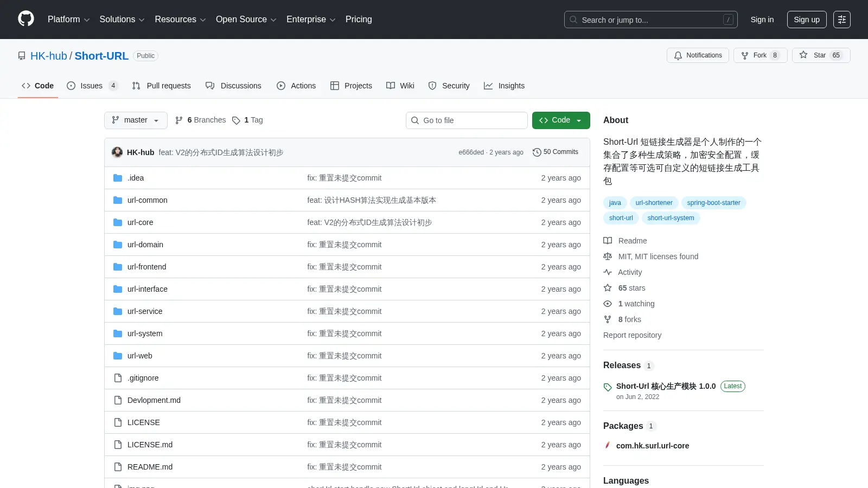Viewport: 868px width, 488px height.
Task: Click the url-core folder icon
Action: 118,222
